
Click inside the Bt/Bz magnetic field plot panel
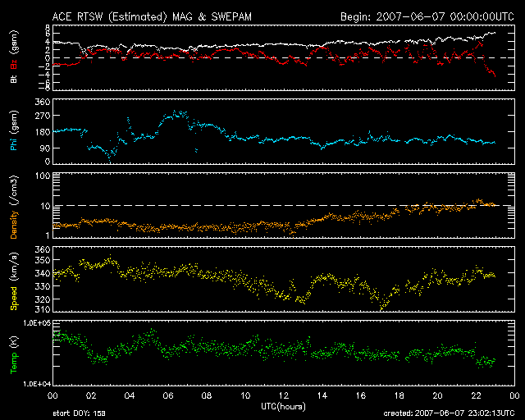(284, 57)
